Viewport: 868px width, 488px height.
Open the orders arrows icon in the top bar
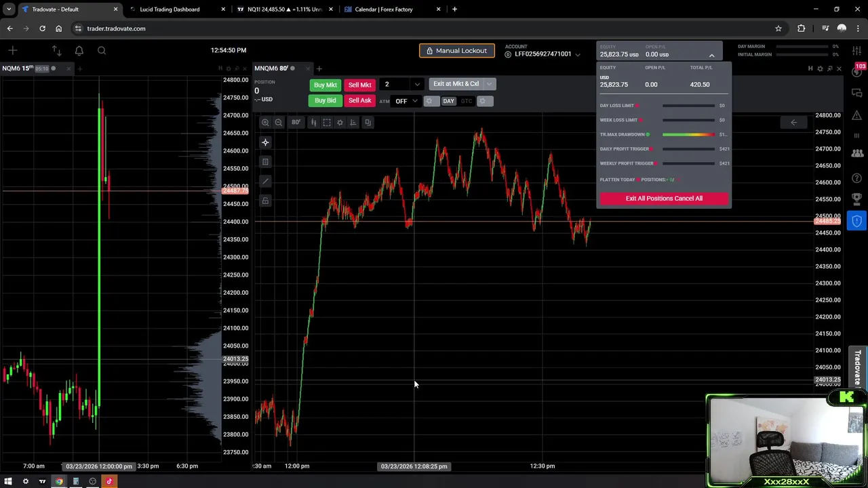(56, 50)
